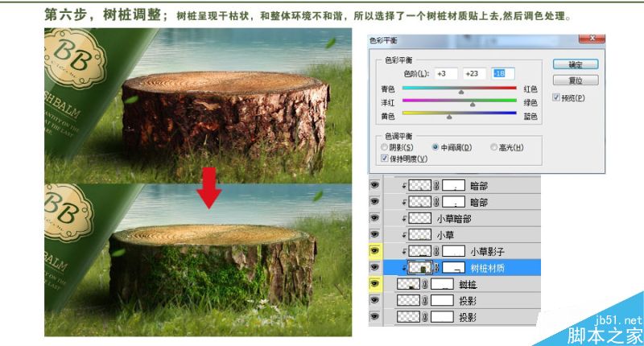Click the clipping arrow of 小草暗部 layer
This screenshot has height=346, width=644.
click(x=404, y=219)
